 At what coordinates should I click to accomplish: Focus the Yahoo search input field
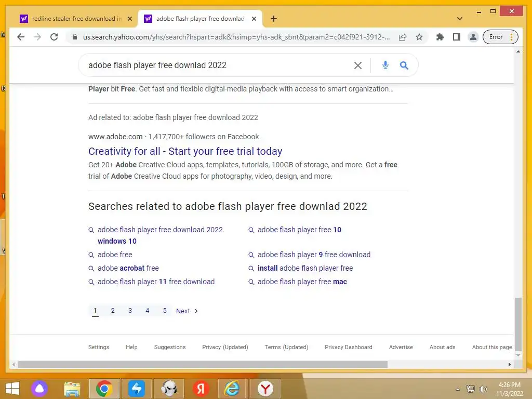[x=217, y=65]
